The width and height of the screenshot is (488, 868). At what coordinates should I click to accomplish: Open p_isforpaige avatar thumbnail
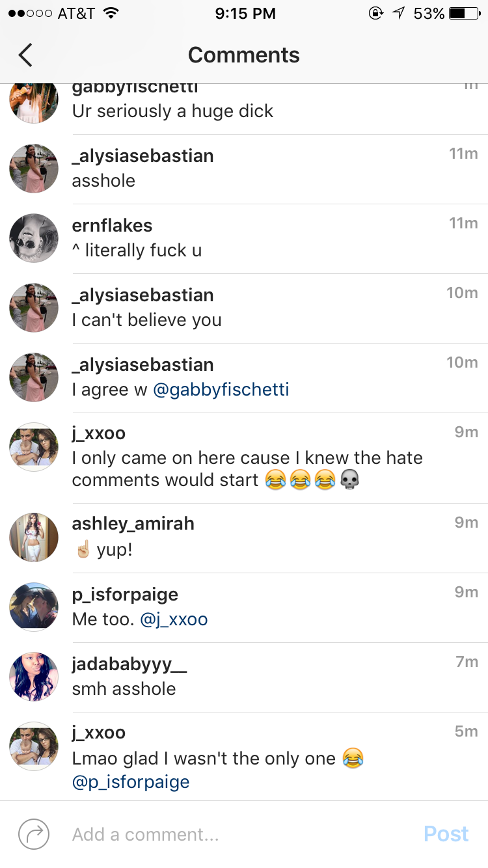coord(34,607)
